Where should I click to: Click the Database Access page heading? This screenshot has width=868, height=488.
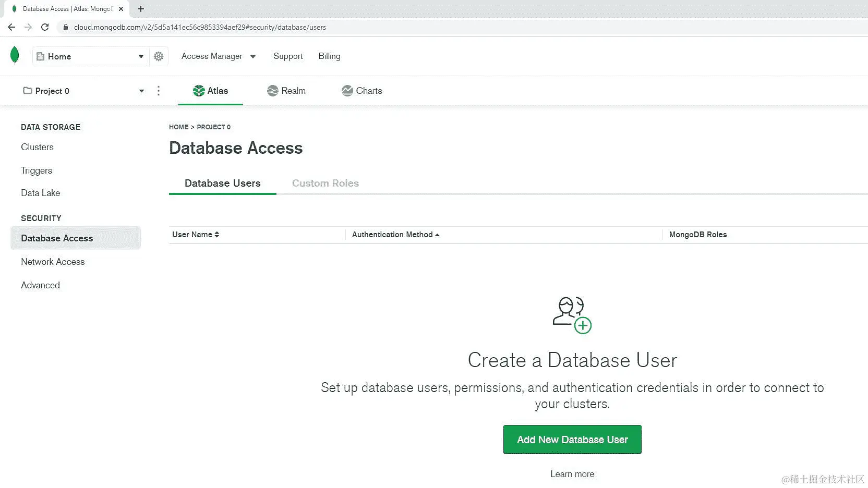click(x=236, y=148)
